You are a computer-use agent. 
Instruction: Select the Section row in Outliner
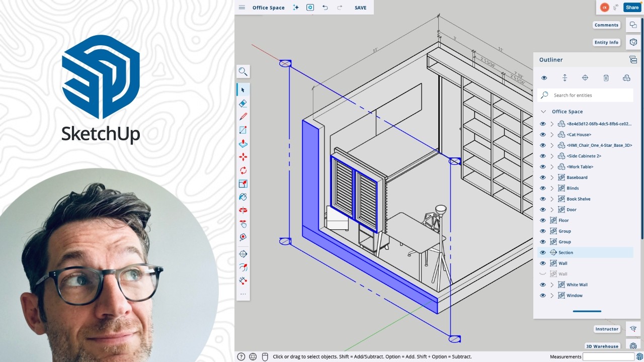586,252
